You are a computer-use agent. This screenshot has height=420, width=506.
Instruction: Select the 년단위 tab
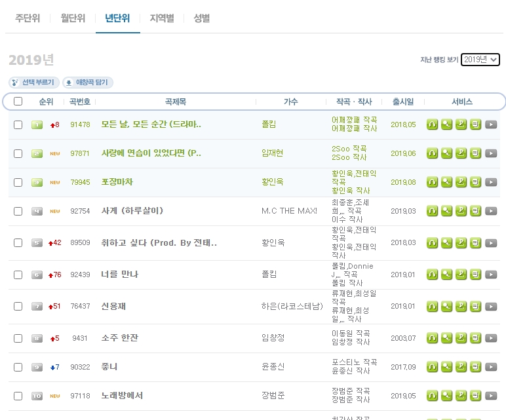click(x=117, y=18)
